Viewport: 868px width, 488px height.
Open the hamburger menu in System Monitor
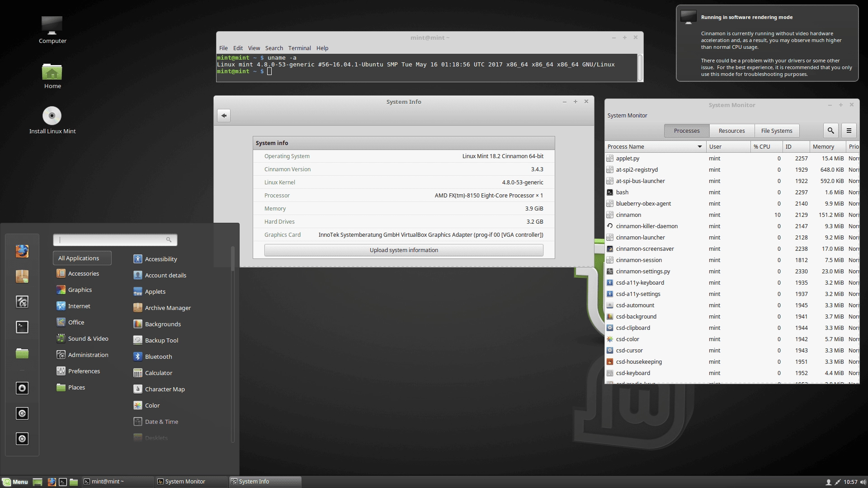849,131
